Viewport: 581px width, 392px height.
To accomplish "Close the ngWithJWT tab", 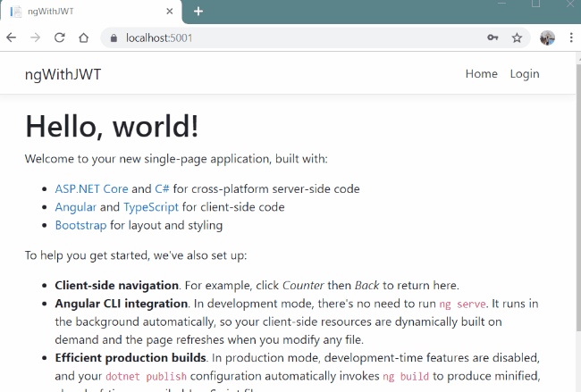I will [170, 12].
